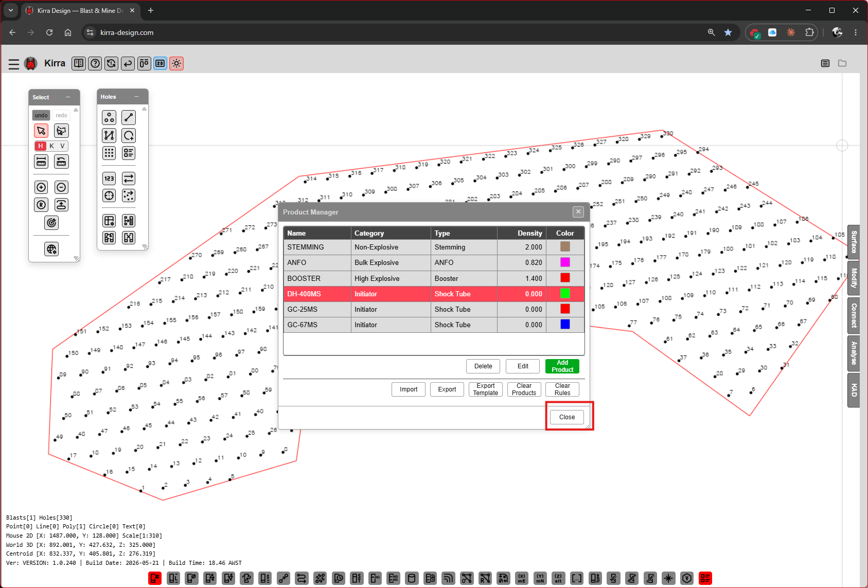Click the crosshair icon in Holes panel
Image resolution: width=868 pixels, height=588 pixels.
pos(109,195)
